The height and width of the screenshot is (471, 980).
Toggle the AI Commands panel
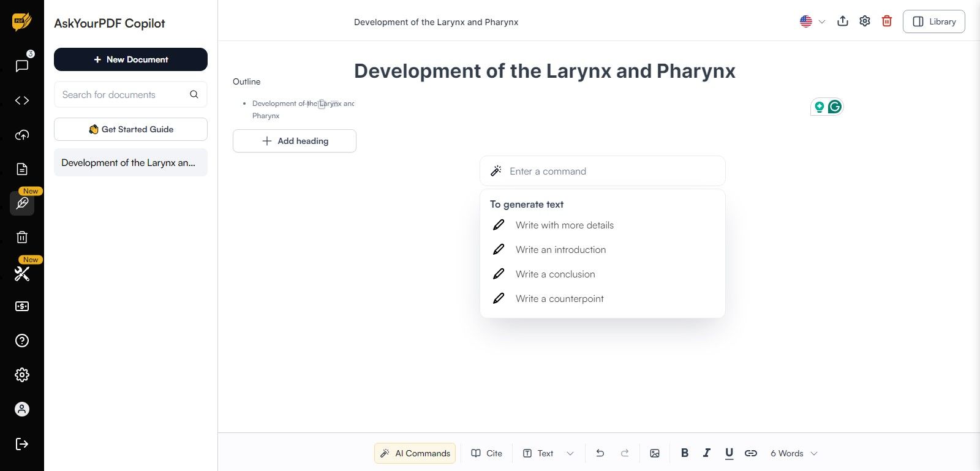click(x=415, y=453)
